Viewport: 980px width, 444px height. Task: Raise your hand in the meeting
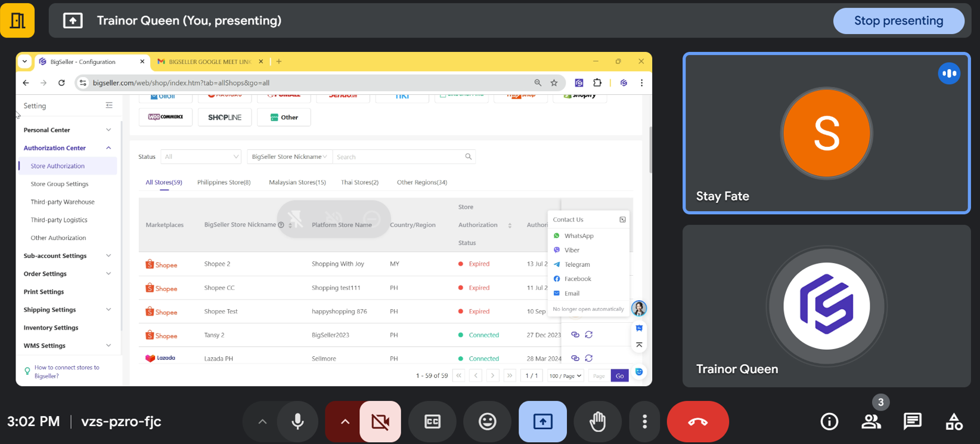tap(597, 421)
